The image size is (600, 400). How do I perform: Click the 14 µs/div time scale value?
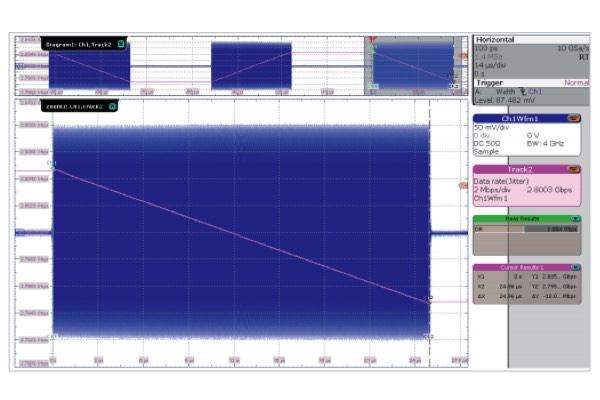point(490,65)
